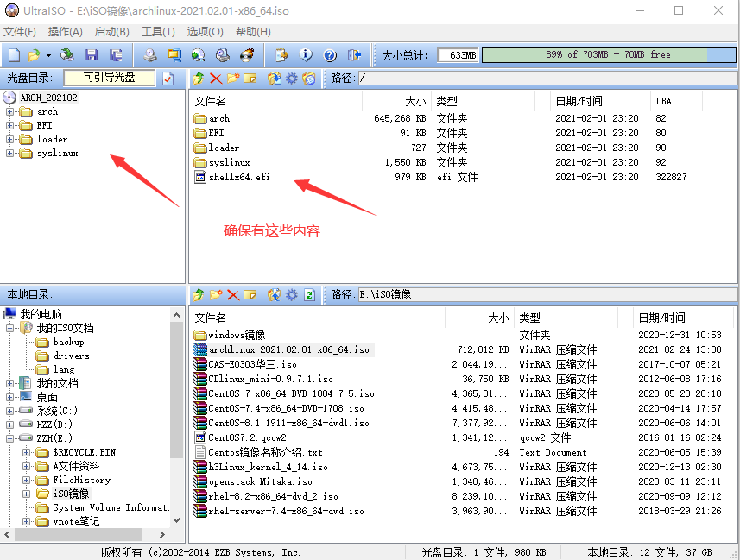740x560 pixels.
Task: Click red Delete X in image pane toolbar
Action: [x=216, y=79]
